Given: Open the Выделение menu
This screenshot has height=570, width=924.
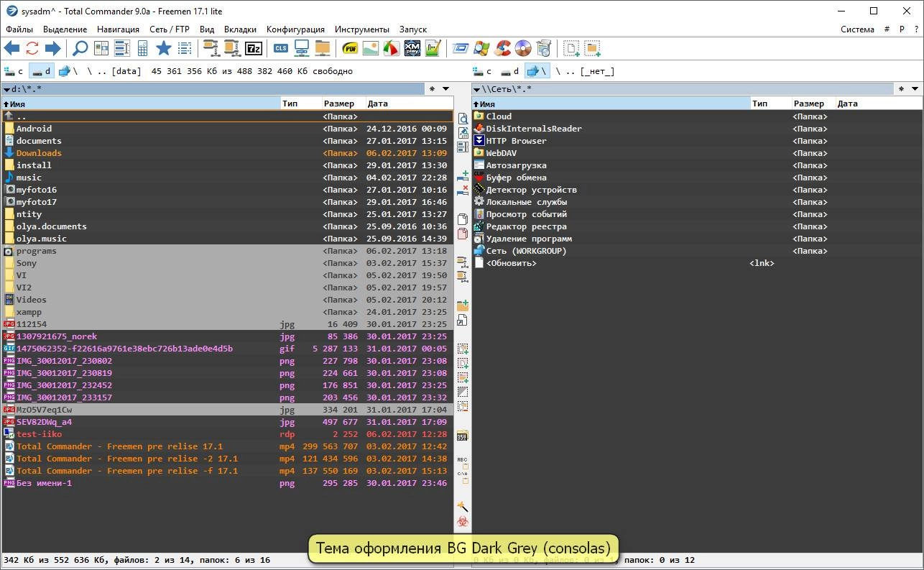Looking at the screenshot, I should pos(65,29).
